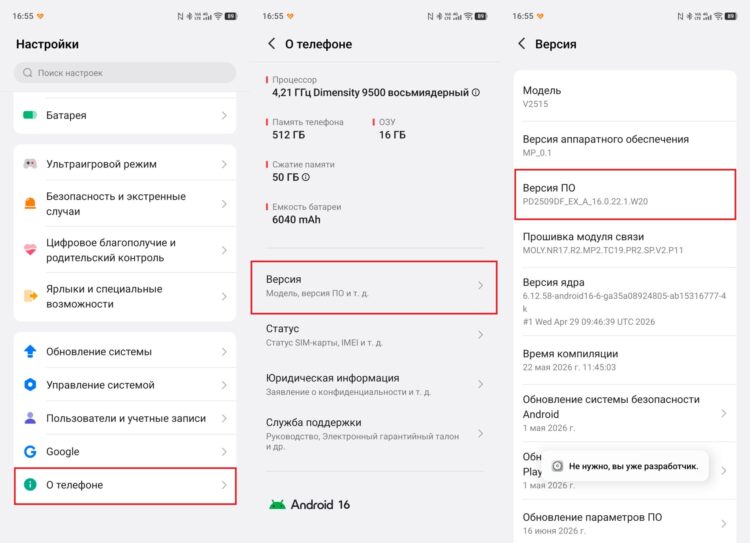The width and height of the screenshot is (750, 543).
Task: Tap the gamepad icon for Ультраигровой режим
Action: [30, 164]
